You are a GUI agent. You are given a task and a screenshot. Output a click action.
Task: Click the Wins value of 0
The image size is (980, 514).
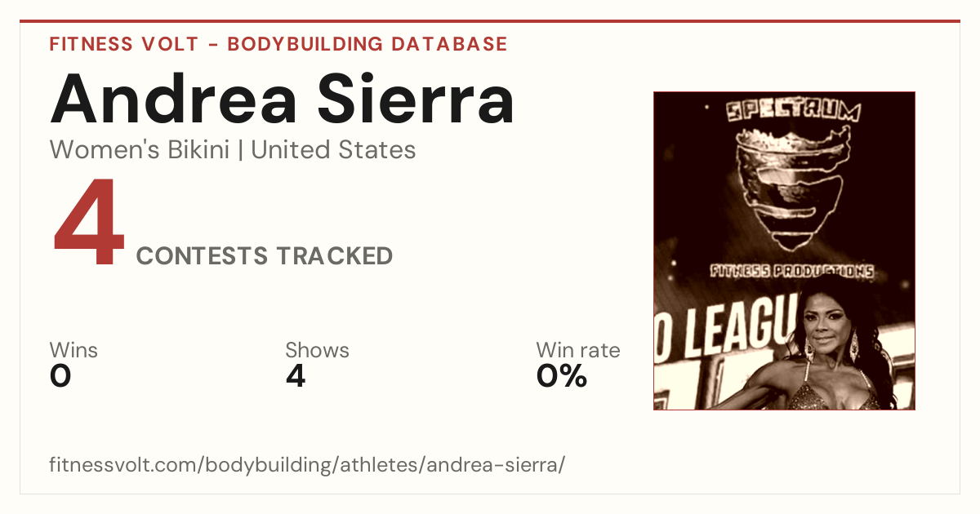60,376
